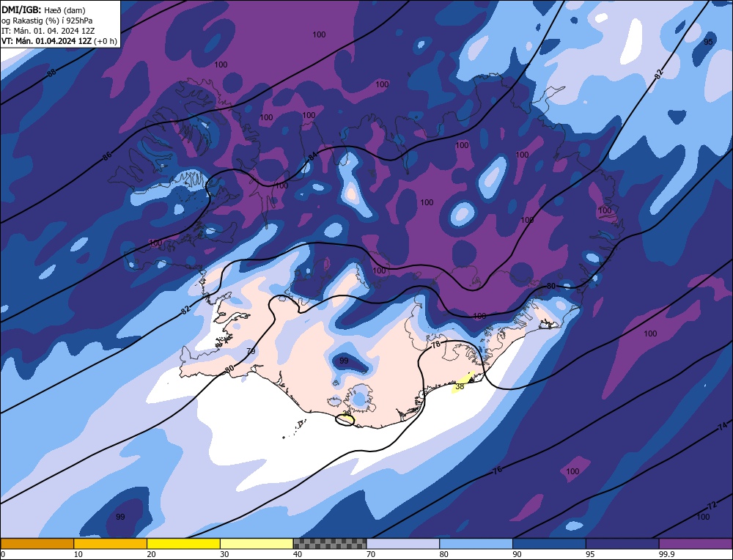
Task: Click the '74' contour label
Action: tap(722, 426)
